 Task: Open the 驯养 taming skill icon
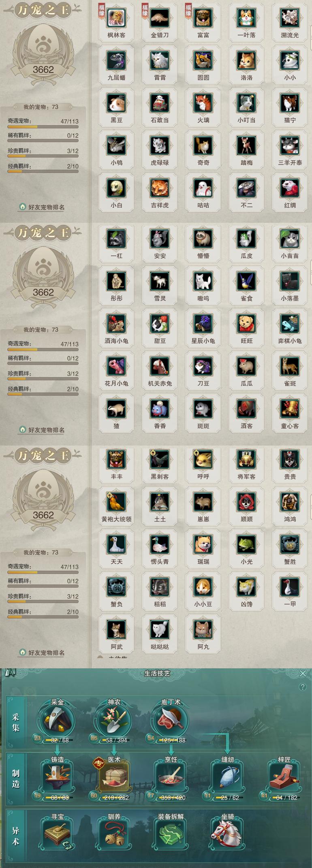coord(114,834)
